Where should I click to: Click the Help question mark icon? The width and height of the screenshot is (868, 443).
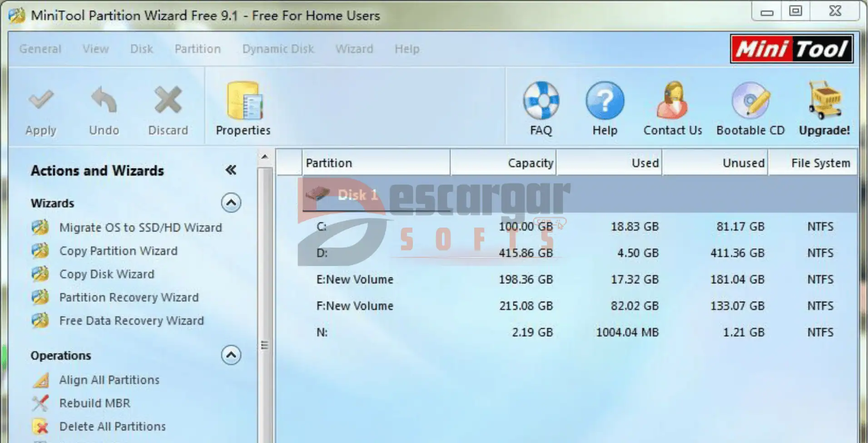[x=605, y=100]
